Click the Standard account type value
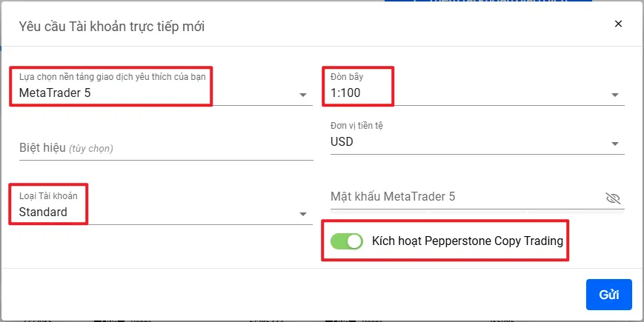 pos(43,212)
